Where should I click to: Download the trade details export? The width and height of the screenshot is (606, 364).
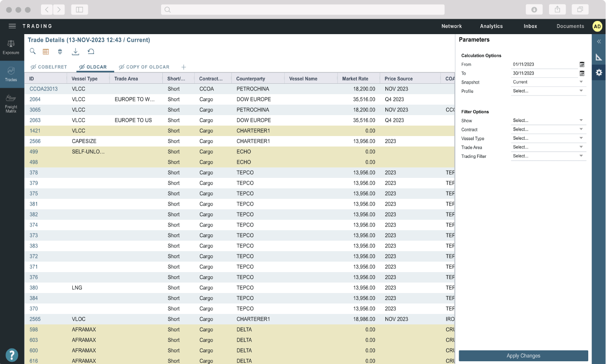pos(76,52)
